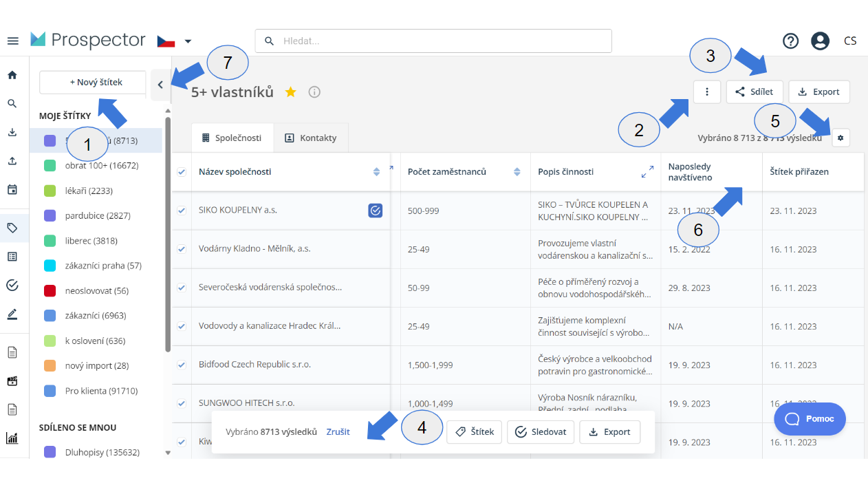Open the first document icon in sidebar
868x483 pixels.
pos(12,352)
